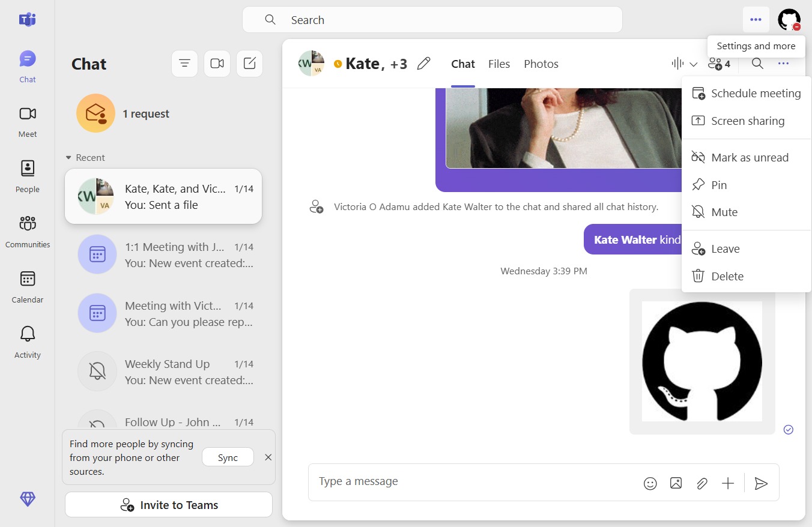Click the Wednesday 3:39 PM timestamp
The height and width of the screenshot is (527, 812).
(544, 271)
